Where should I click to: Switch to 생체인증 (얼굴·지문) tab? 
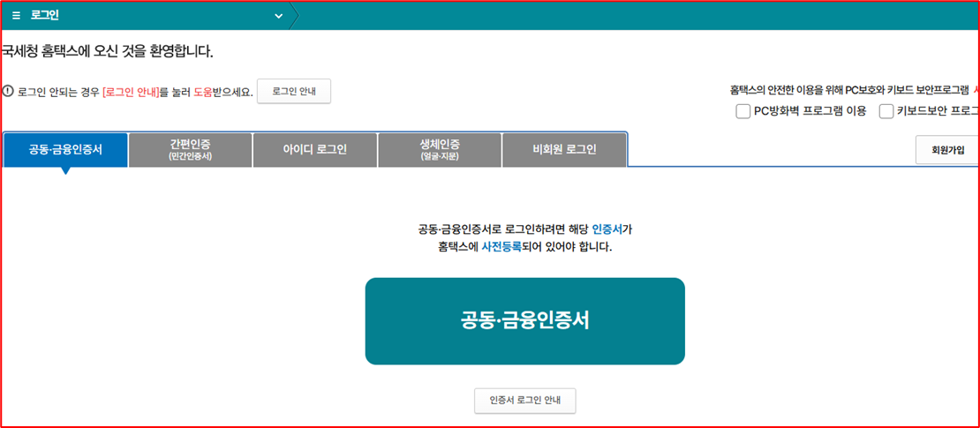(440, 150)
